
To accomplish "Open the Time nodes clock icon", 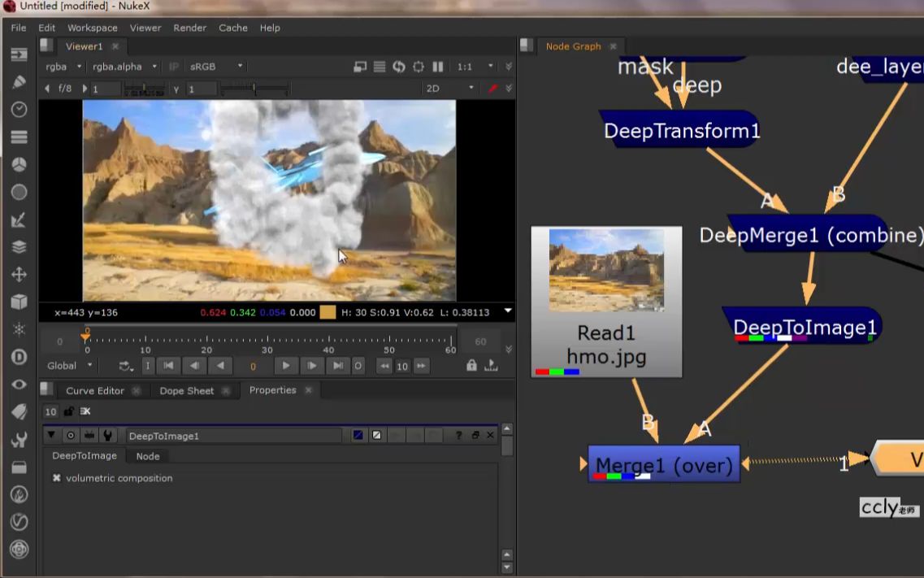I will point(19,110).
